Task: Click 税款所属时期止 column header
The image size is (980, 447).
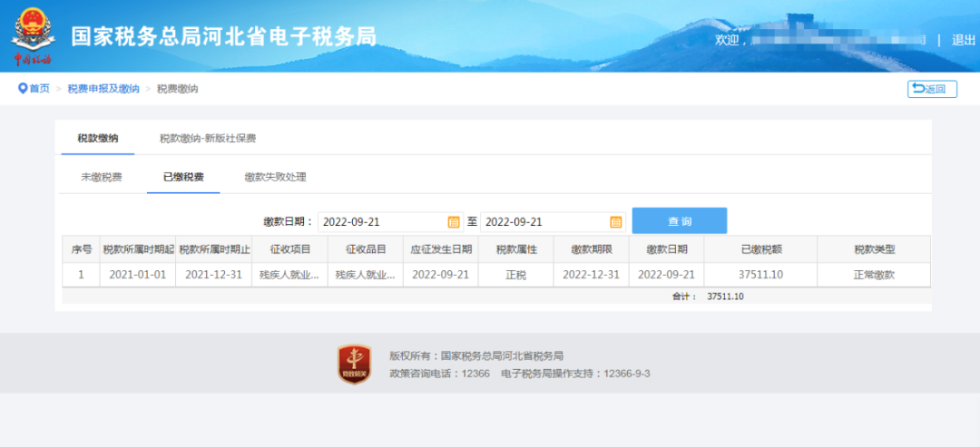Action: pos(214,249)
